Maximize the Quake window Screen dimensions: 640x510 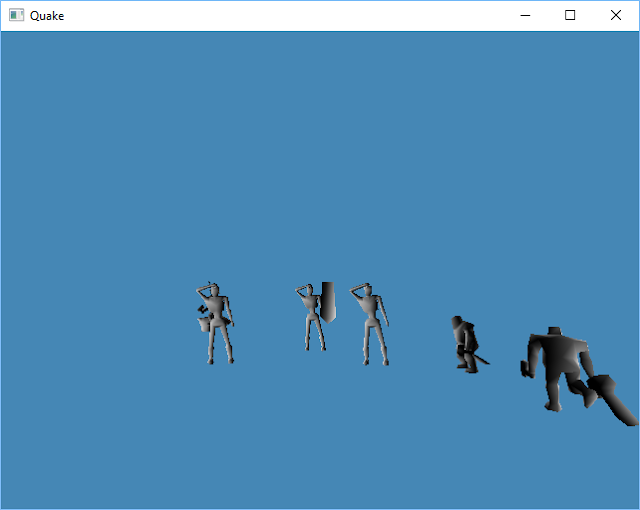click(570, 16)
